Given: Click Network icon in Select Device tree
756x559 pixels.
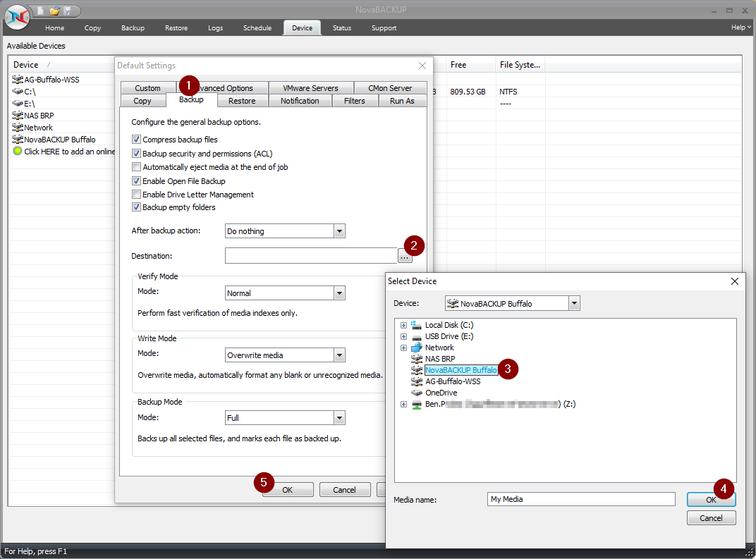Looking at the screenshot, I should click(417, 348).
